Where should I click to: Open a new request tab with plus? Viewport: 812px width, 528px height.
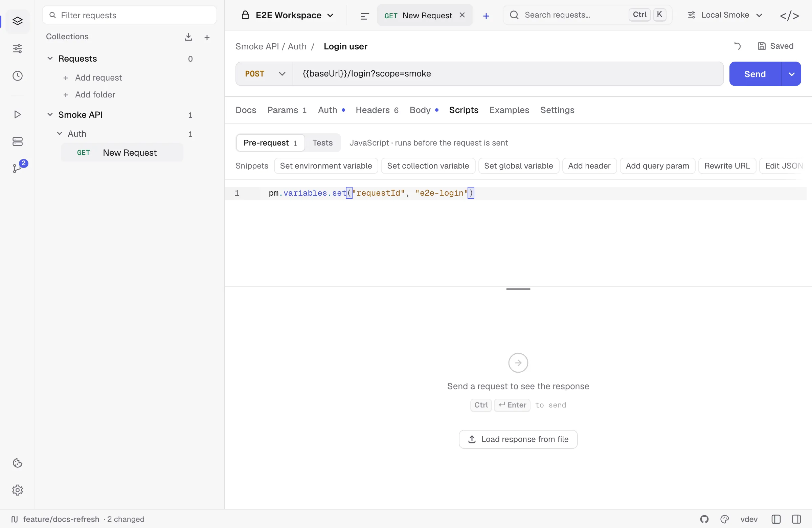(x=486, y=16)
